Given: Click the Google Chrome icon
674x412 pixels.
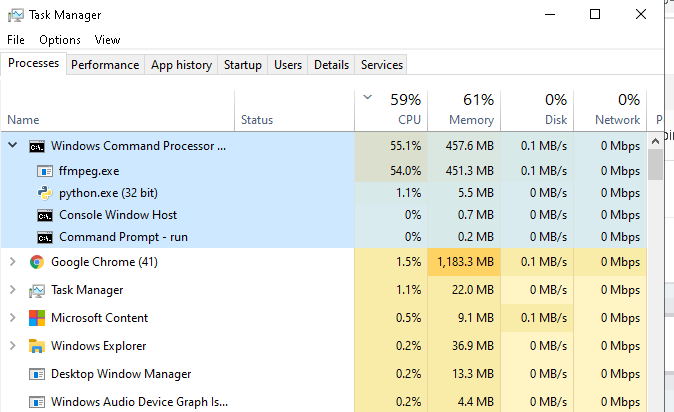Looking at the screenshot, I should click(x=37, y=262).
